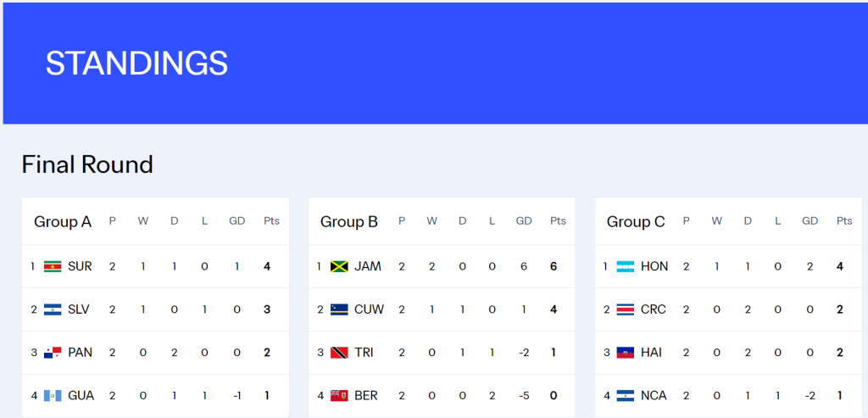Image resolution: width=868 pixels, height=418 pixels.
Task: Open the HON team link
Action: [x=654, y=266]
